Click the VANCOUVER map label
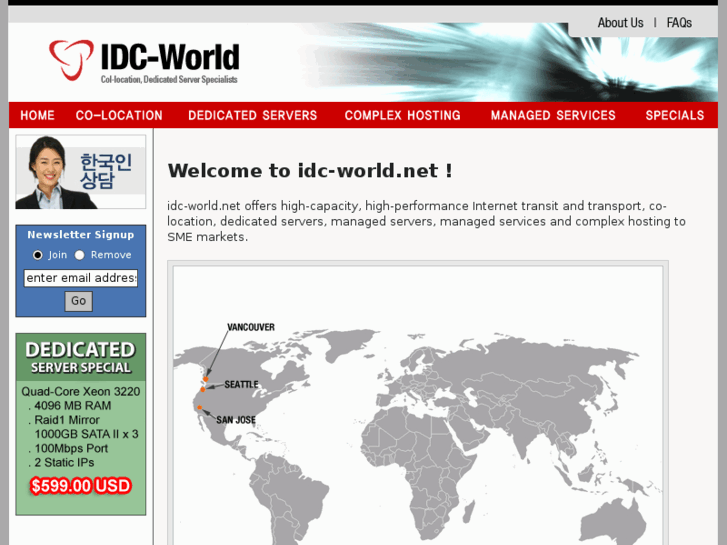Image resolution: width=727 pixels, height=545 pixels. click(x=251, y=327)
